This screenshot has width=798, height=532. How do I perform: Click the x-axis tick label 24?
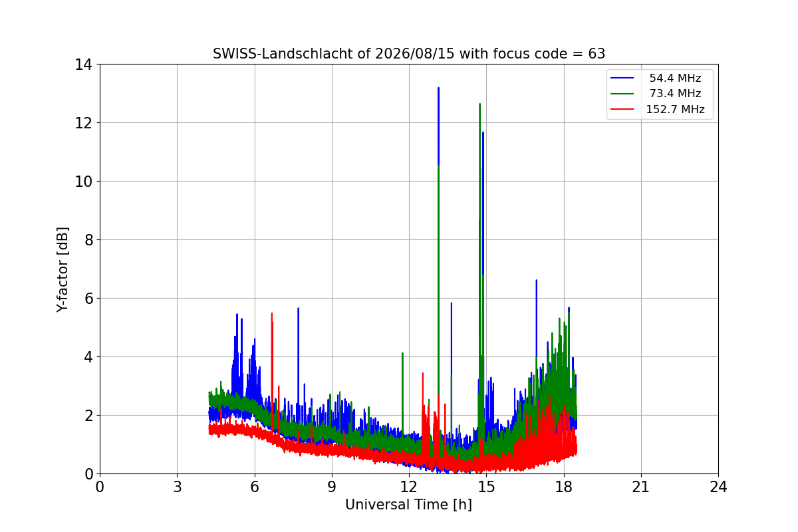coord(718,487)
